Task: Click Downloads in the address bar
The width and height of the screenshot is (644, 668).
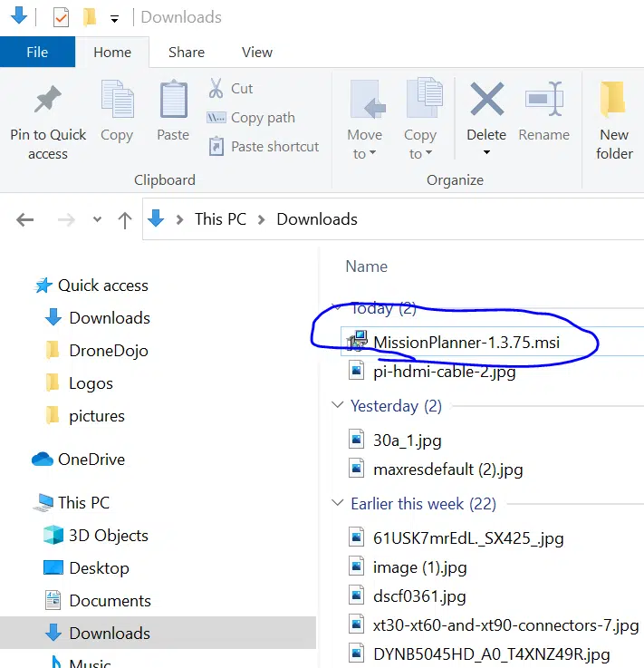Action: (317, 219)
